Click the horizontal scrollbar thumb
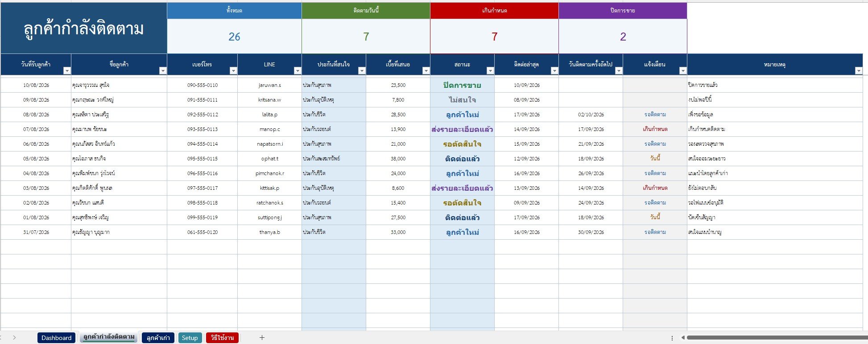 [777, 338]
